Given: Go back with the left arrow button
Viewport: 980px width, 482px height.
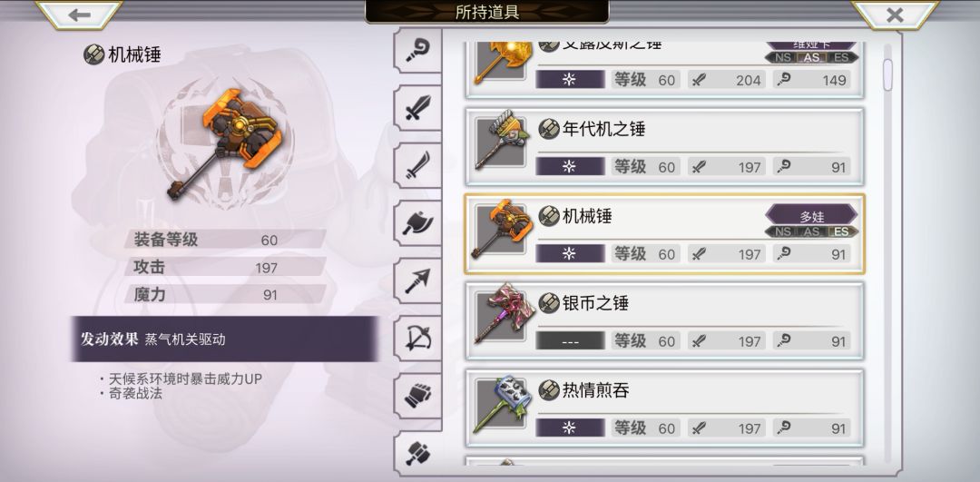Looking at the screenshot, I should click(x=79, y=15).
